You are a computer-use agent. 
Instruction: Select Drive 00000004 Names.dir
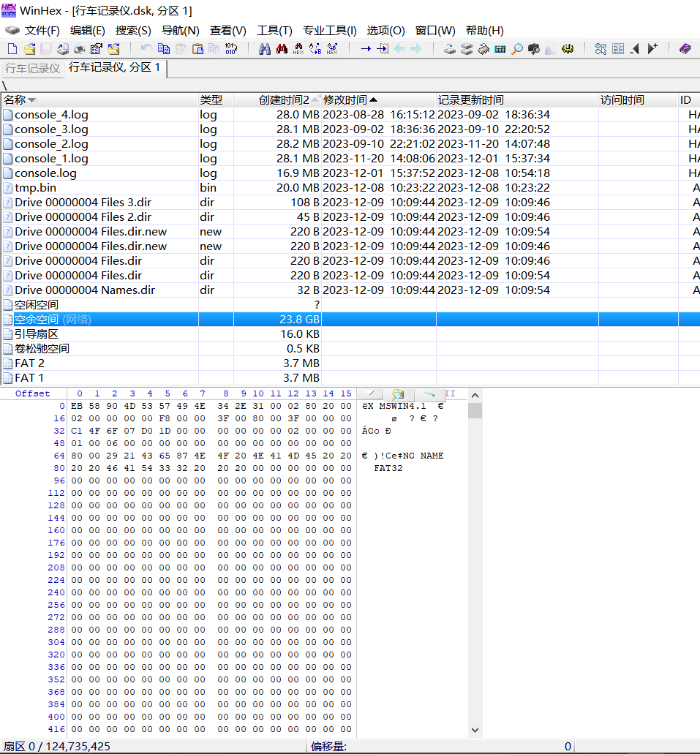pyautogui.click(x=85, y=290)
